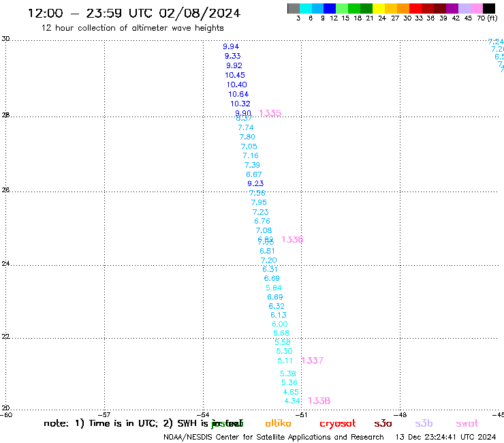Viewport: 504px width, 443px height.
Task: Click the wave height value 5.38
Action: 287,374
